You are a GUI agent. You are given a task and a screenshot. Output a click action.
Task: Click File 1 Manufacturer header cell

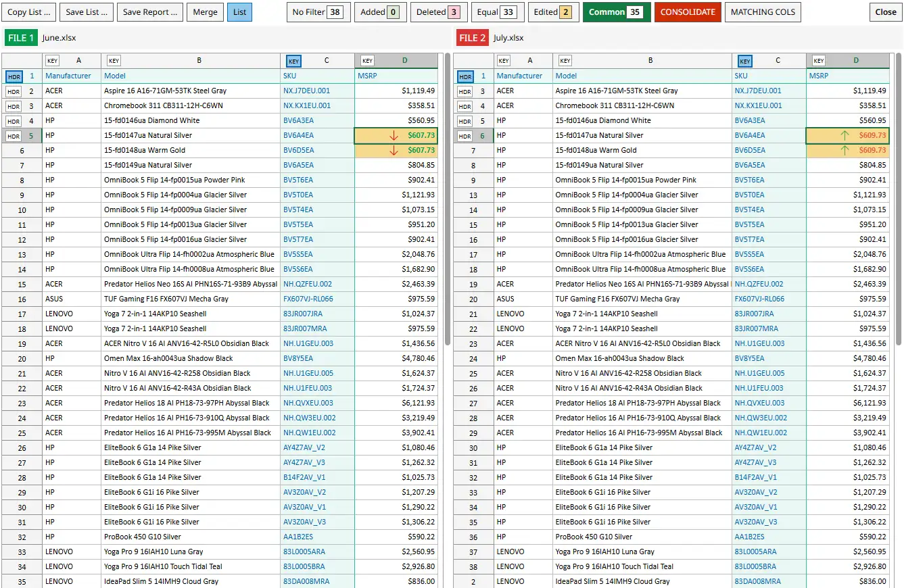point(72,76)
